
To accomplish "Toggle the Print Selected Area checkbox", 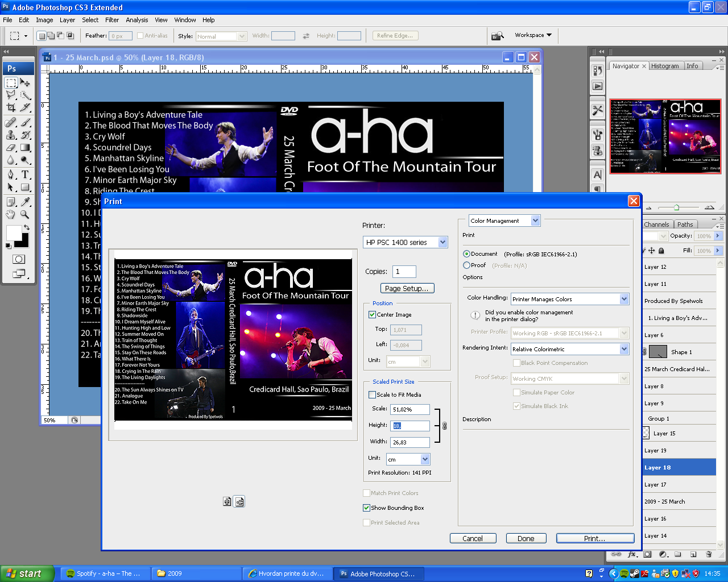I will pos(366,522).
